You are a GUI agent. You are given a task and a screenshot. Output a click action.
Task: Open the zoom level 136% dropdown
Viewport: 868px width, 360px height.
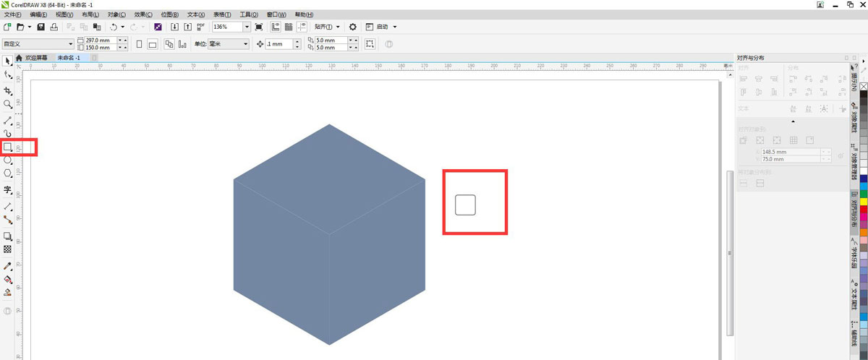247,27
